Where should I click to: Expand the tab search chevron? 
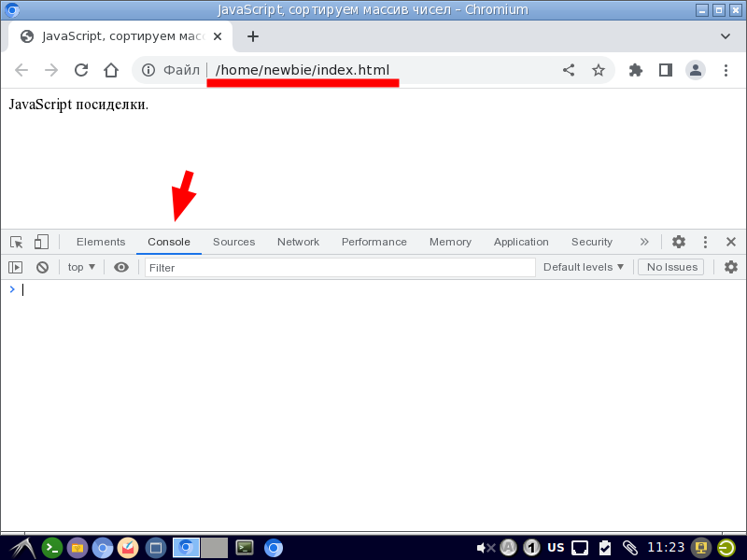(726, 36)
